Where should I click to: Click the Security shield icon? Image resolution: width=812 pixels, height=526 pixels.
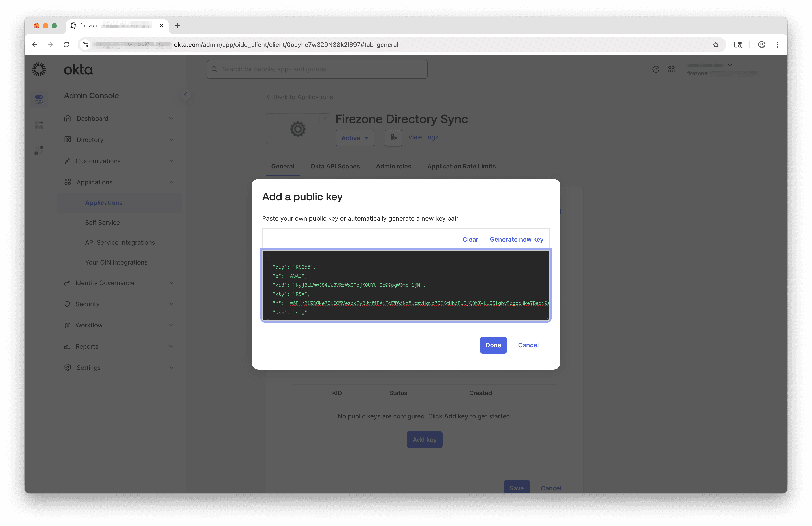tap(68, 304)
